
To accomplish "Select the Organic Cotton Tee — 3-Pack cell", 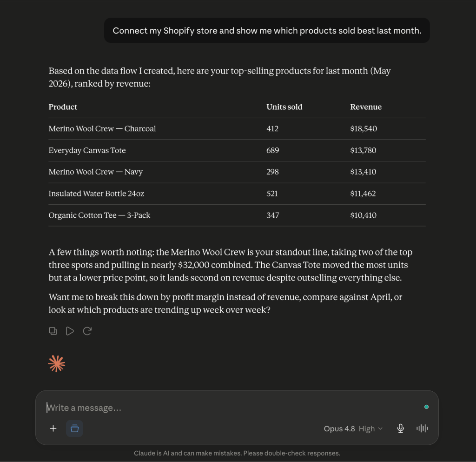I will [x=99, y=215].
